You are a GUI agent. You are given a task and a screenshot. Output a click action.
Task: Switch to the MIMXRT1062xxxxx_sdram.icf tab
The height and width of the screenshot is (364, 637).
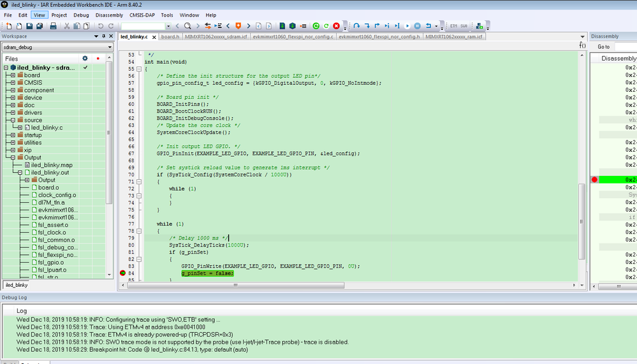(216, 36)
